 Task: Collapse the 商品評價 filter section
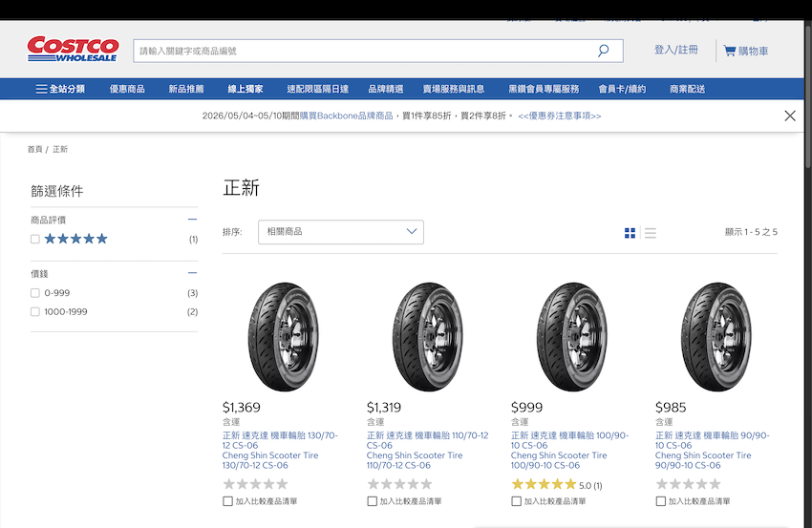(x=192, y=220)
